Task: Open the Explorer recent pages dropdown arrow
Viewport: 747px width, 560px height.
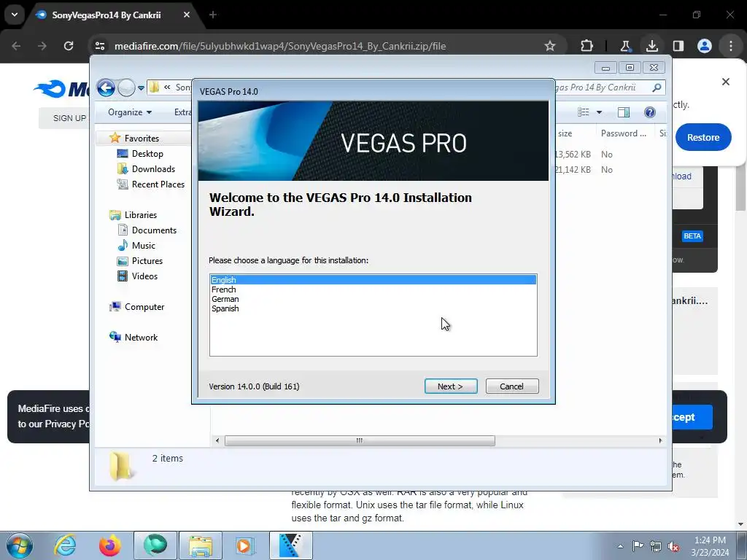Action: tap(141, 87)
